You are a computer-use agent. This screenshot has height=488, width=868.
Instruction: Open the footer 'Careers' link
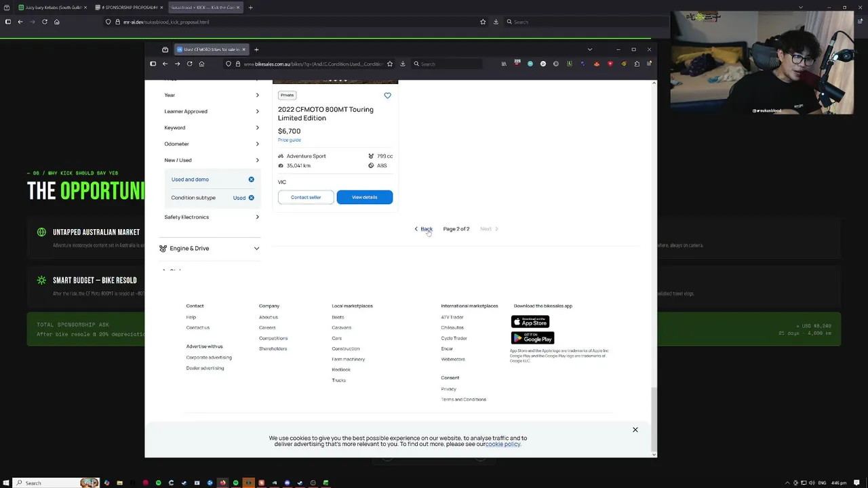tap(267, 328)
